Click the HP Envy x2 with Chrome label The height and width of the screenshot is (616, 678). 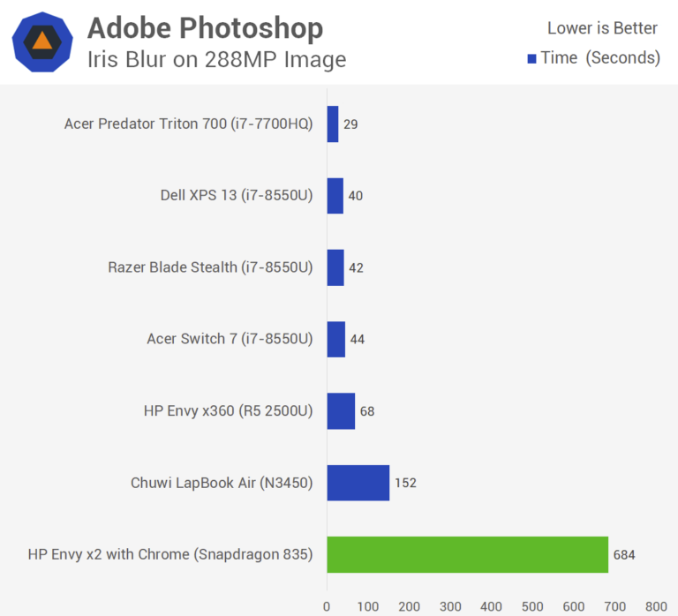[x=170, y=554]
